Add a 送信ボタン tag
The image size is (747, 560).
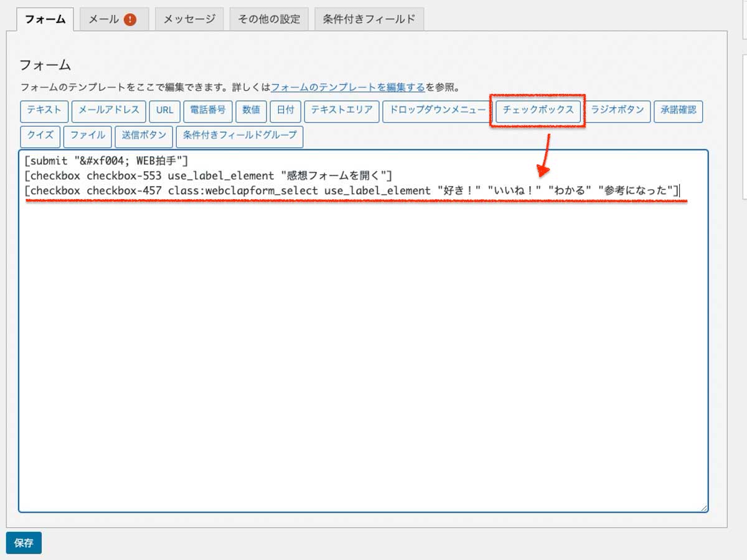pos(144,136)
